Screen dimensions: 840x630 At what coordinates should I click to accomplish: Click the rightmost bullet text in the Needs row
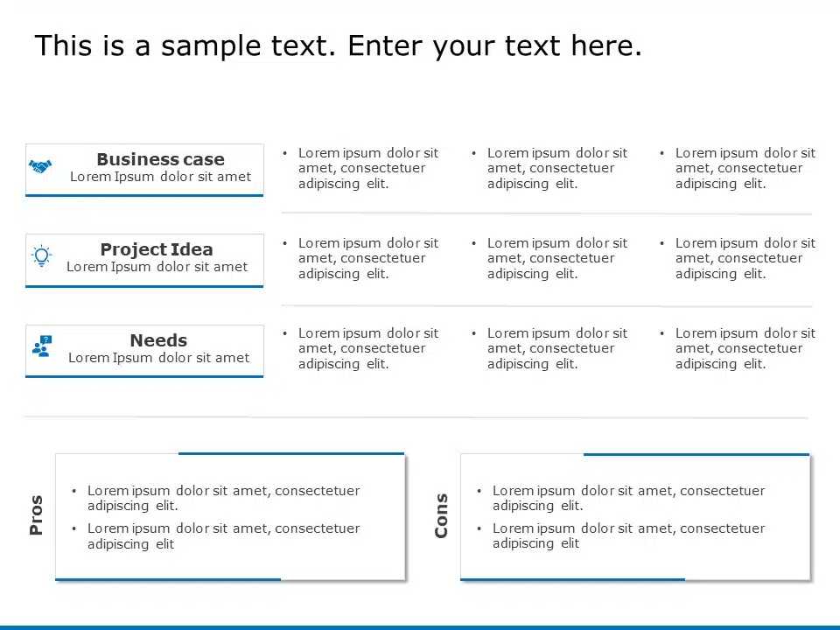coord(745,348)
